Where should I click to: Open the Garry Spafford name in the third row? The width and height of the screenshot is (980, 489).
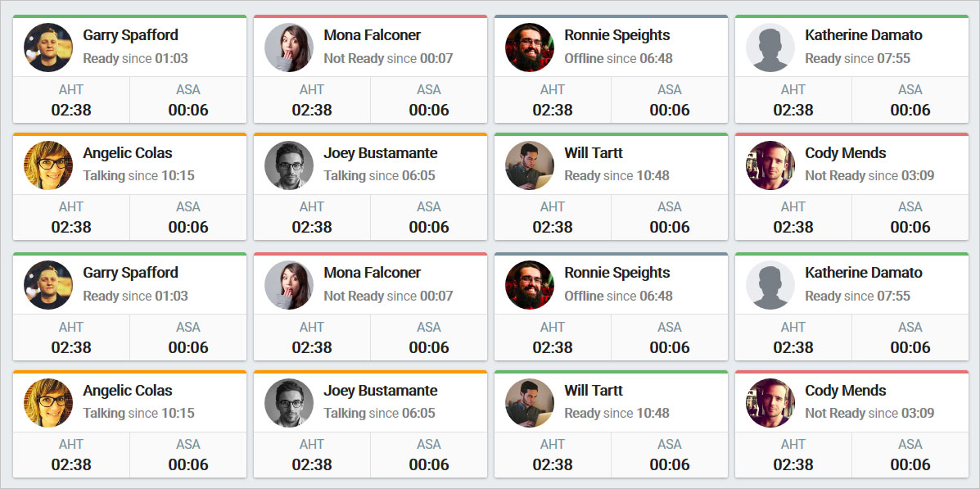point(131,273)
